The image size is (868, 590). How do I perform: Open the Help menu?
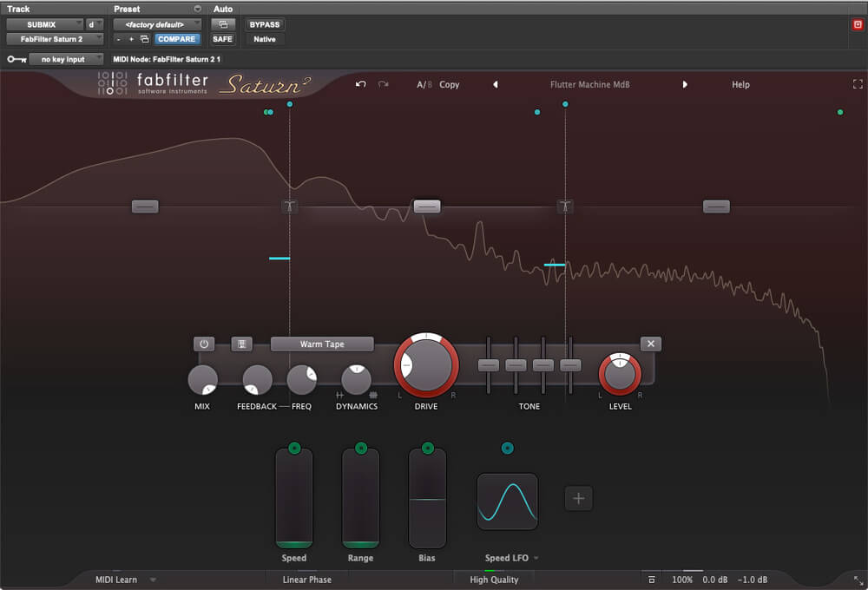click(740, 85)
